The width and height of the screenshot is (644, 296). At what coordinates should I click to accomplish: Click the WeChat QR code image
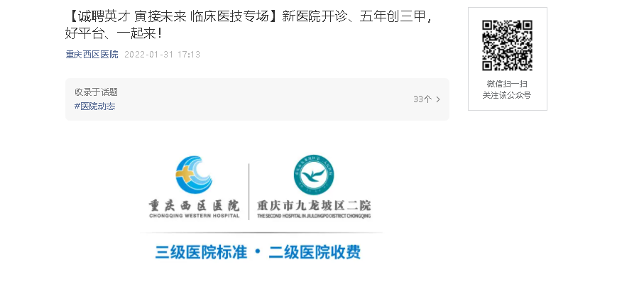pos(507,45)
